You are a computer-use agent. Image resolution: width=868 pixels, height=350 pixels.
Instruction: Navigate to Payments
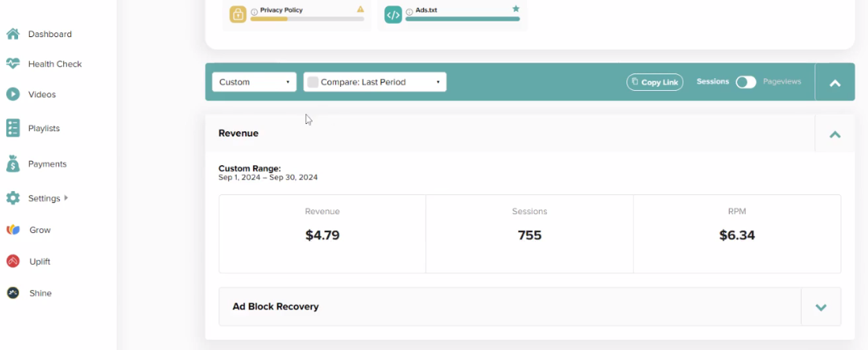tap(47, 164)
